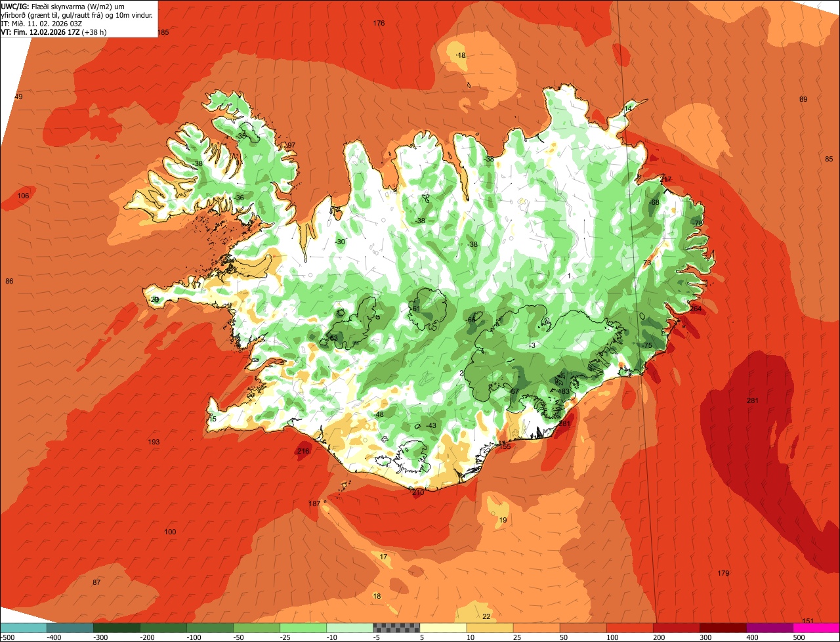Click the value -35 in the Westfjords
840x642 pixels.
coord(241,135)
